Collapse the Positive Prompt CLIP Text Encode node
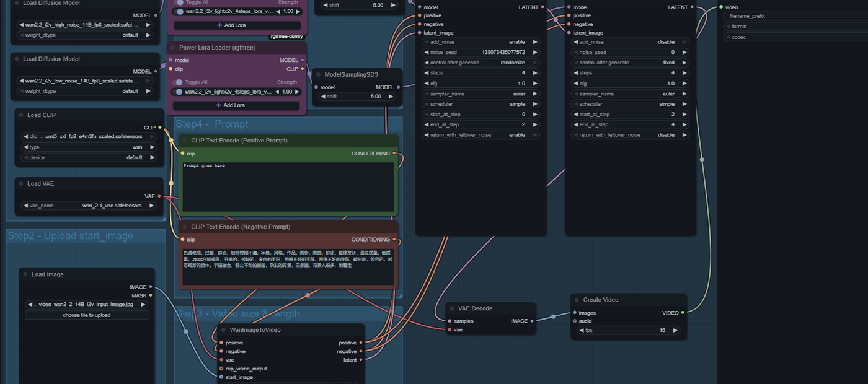The image size is (868, 384). coord(184,141)
